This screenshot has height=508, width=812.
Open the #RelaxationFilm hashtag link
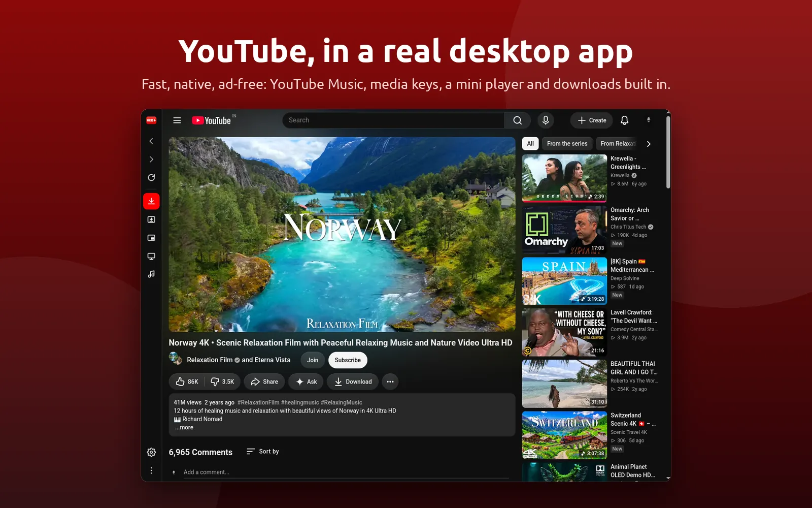(x=258, y=402)
